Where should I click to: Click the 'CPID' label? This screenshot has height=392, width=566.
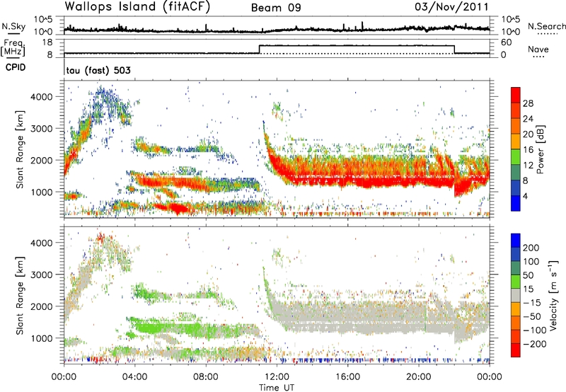(16, 67)
